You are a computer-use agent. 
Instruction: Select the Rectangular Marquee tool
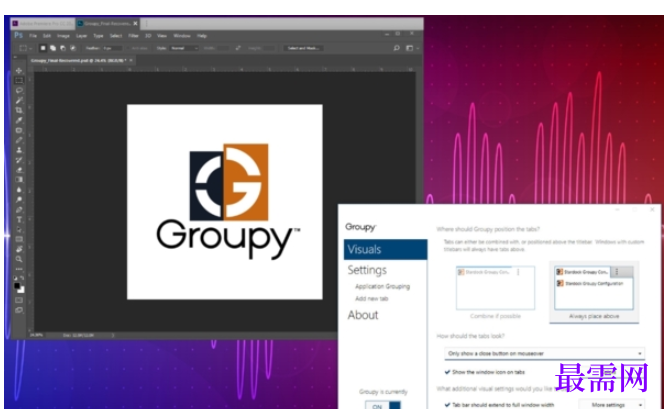(19, 80)
